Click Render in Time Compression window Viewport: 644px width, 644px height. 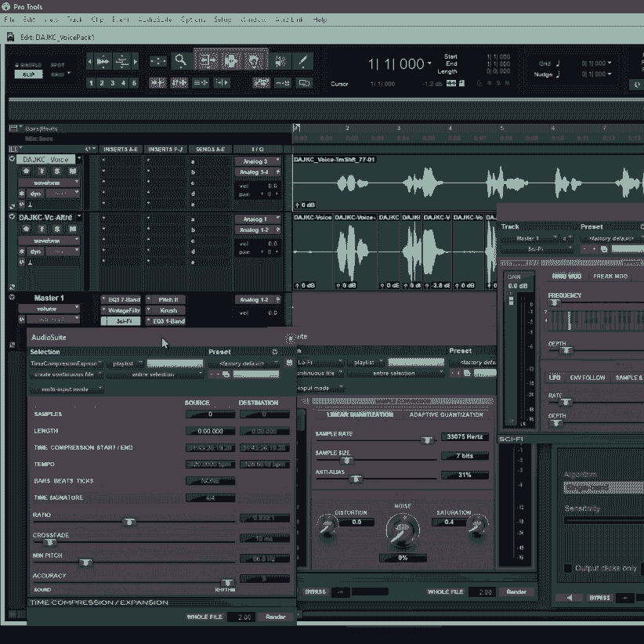(276, 617)
